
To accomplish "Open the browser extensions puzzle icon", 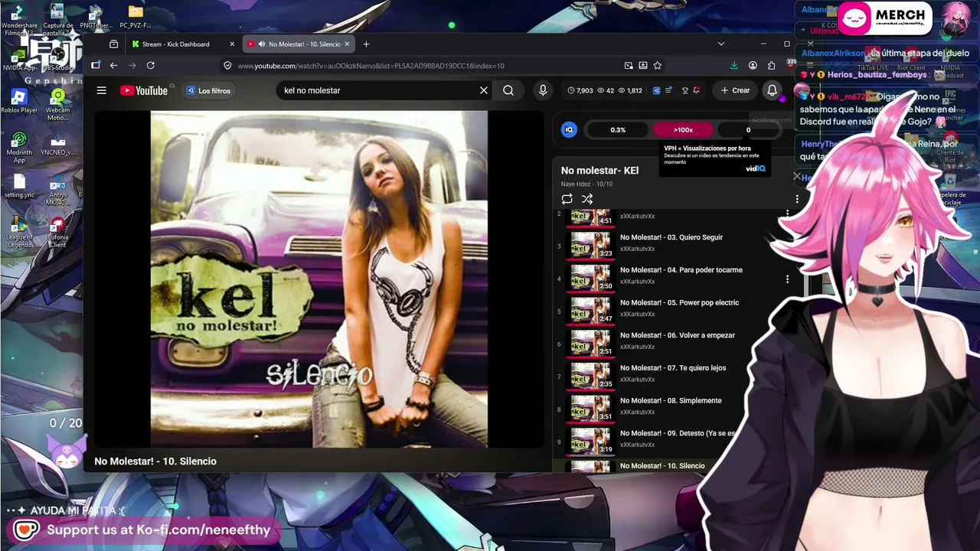I will (x=771, y=66).
